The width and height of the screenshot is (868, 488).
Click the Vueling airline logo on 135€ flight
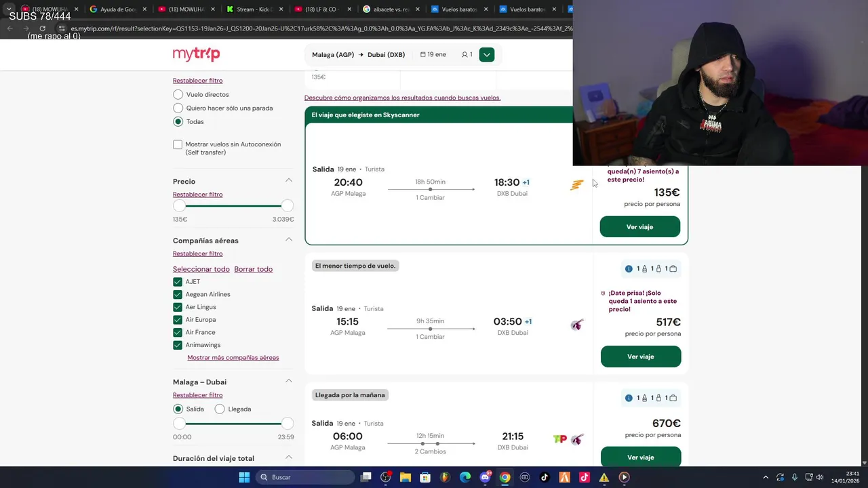577,185
